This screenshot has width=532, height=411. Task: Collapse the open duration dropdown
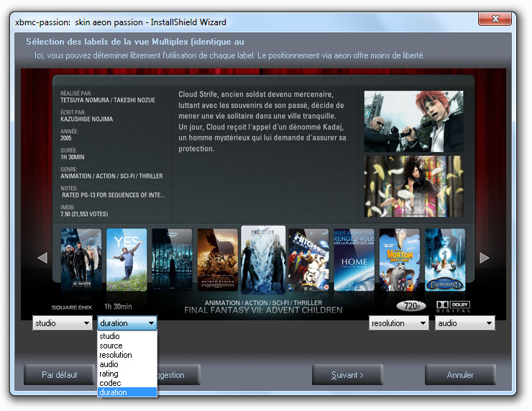127,323
